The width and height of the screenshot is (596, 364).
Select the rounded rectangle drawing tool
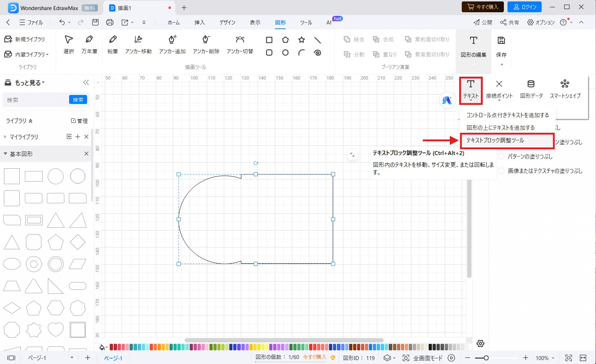pos(269,53)
